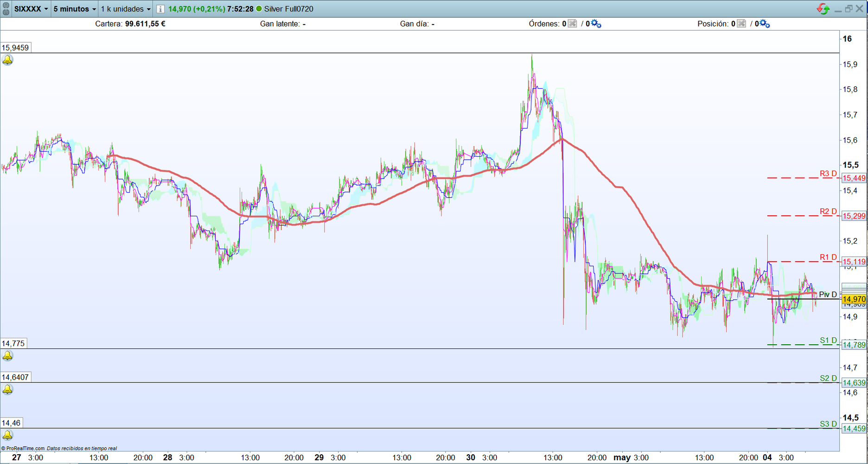This screenshot has width=868, height=464.
Task: Click the 14,459 support price tag
Action: point(854,429)
